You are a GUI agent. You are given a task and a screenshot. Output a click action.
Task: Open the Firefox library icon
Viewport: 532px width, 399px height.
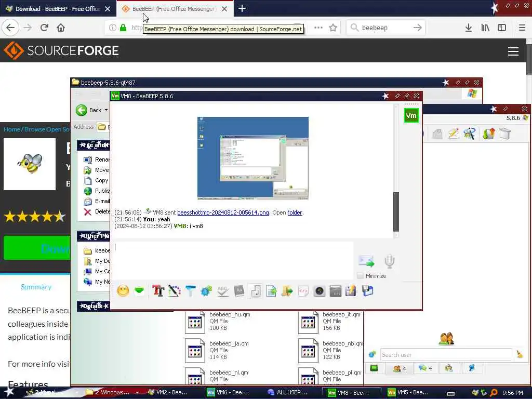pos(485,28)
